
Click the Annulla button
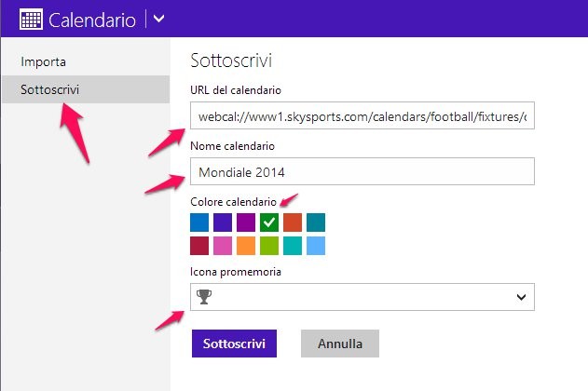point(340,344)
